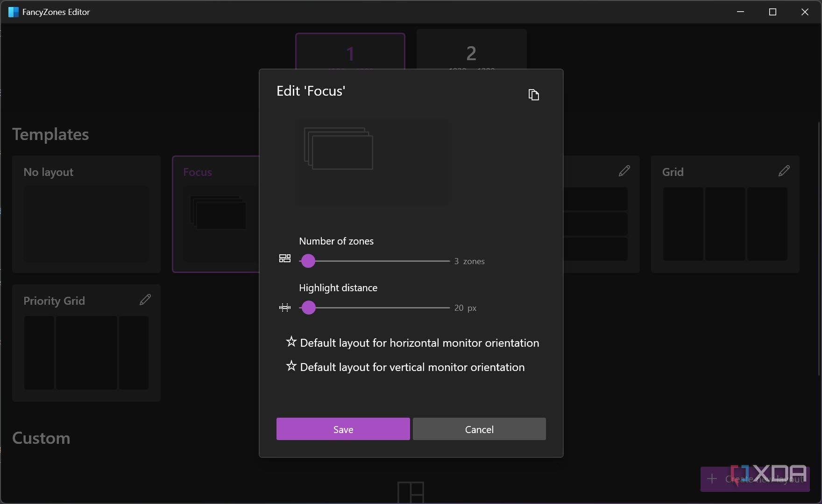Select monitor 2 tab
The image size is (822, 504).
pos(471,50)
